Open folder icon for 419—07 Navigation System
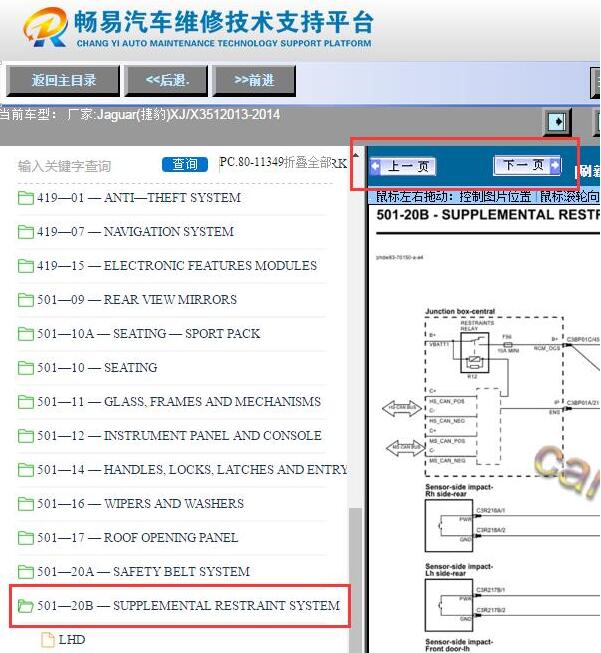This screenshot has width=601, height=653. pos(26,232)
